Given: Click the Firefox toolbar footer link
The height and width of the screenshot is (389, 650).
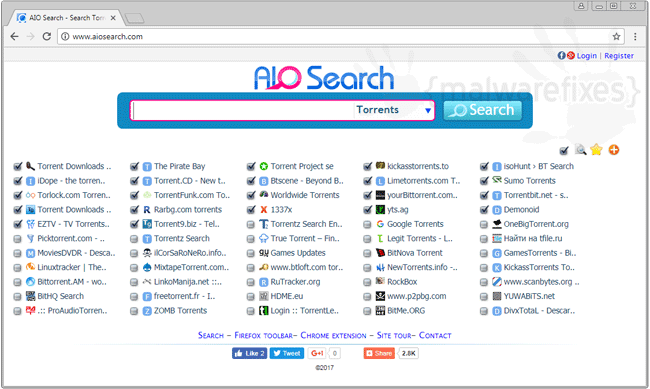Looking at the screenshot, I should [x=264, y=335].
